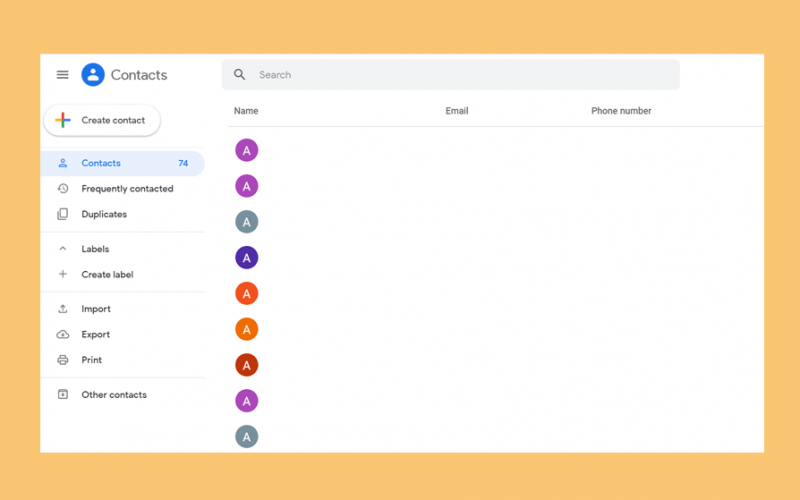Open the Duplicates page
Screen dimensions: 800x500
[x=104, y=214]
